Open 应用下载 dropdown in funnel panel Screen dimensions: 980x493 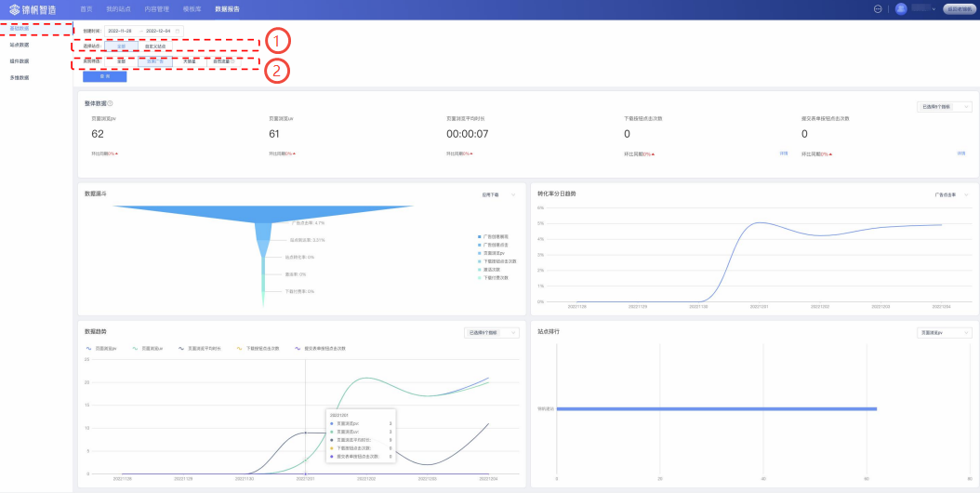pos(497,194)
